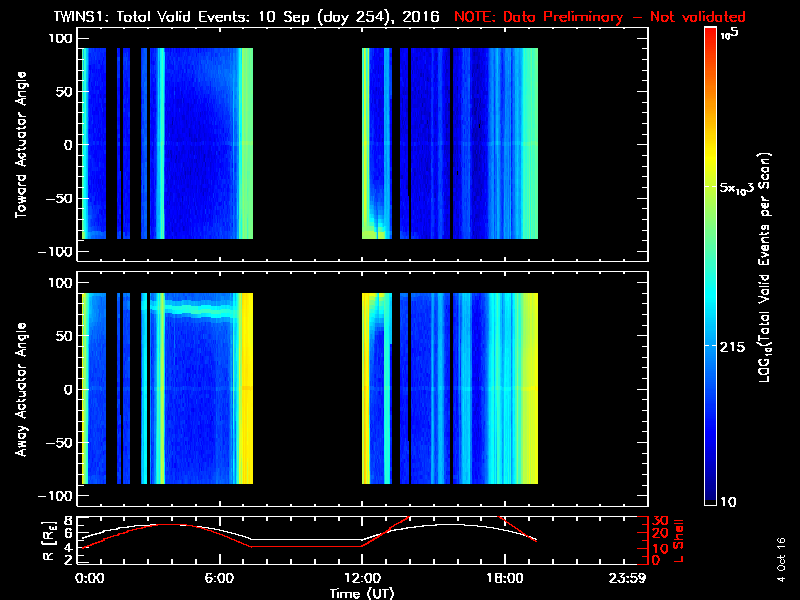Click the 'Away Actuator Angle' axis label

21,389
